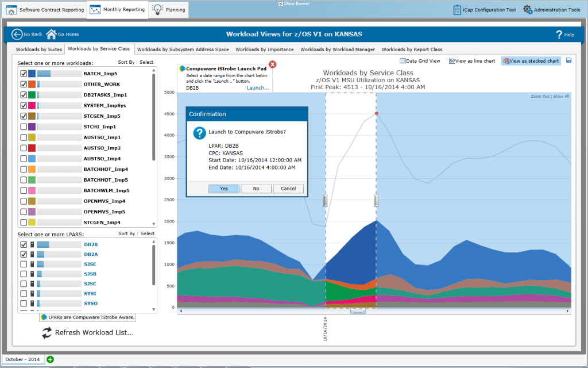Click Software Contract Reporting icon
The image size is (588, 368).
click(11, 10)
